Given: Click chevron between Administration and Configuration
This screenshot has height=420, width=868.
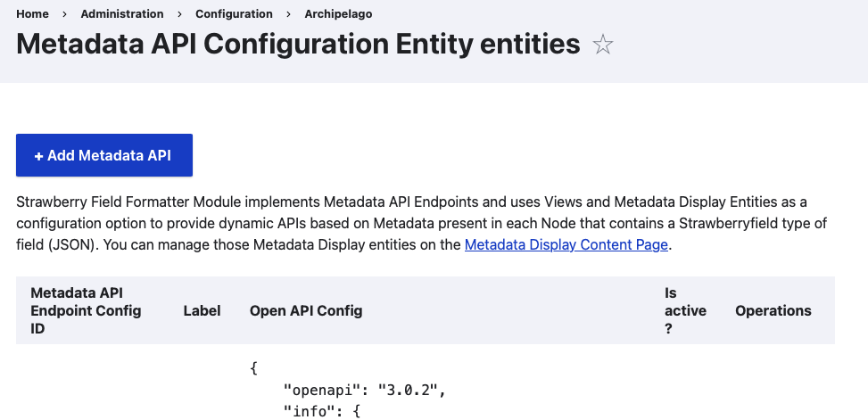Looking at the screenshot, I should tap(179, 13).
